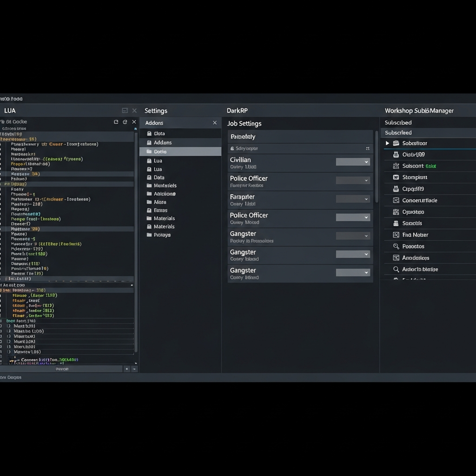Click the file icon beside Clota

click(x=149, y=133)
